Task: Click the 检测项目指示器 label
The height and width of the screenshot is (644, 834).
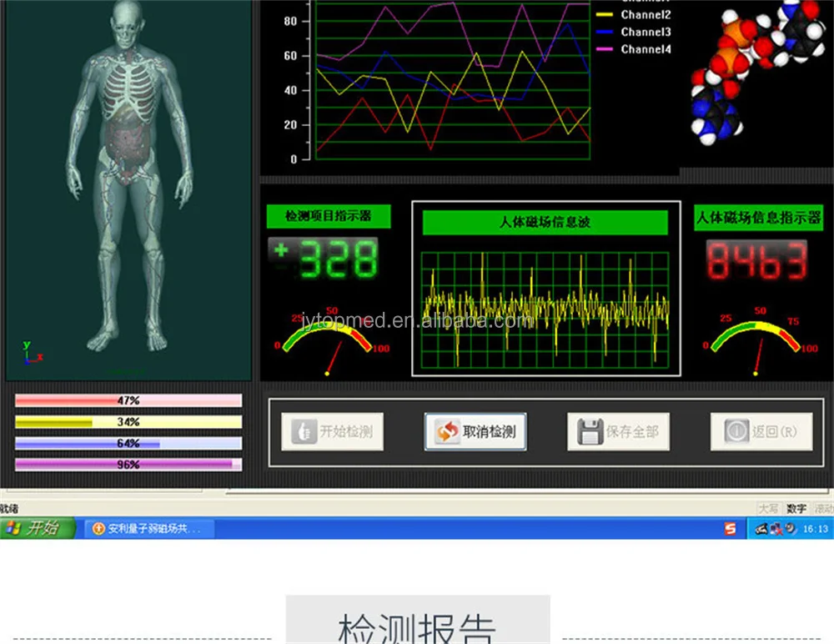Action: (x=329, y=216)
